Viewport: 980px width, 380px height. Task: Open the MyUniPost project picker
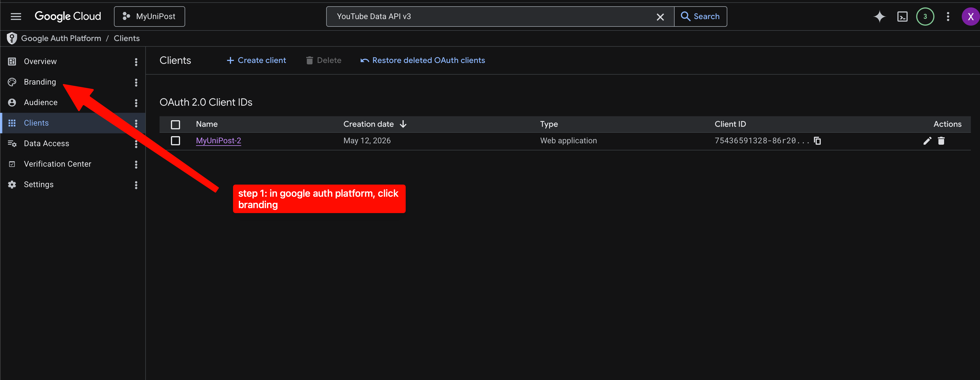click(150, 16)
